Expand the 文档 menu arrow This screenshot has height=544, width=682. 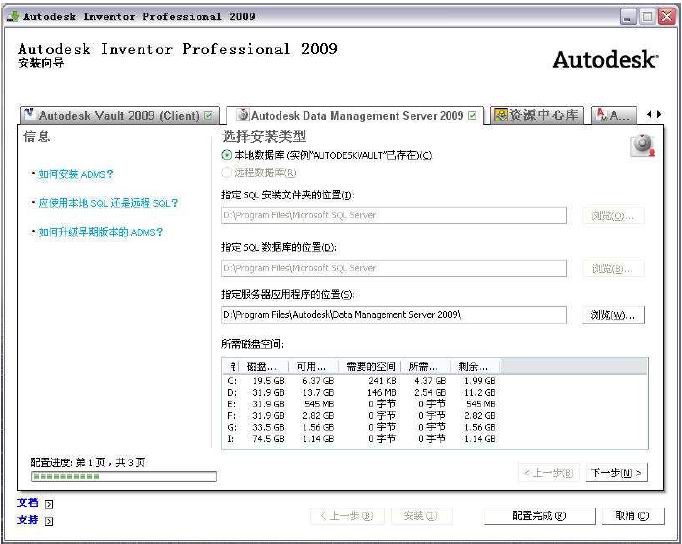click(49, 504)
